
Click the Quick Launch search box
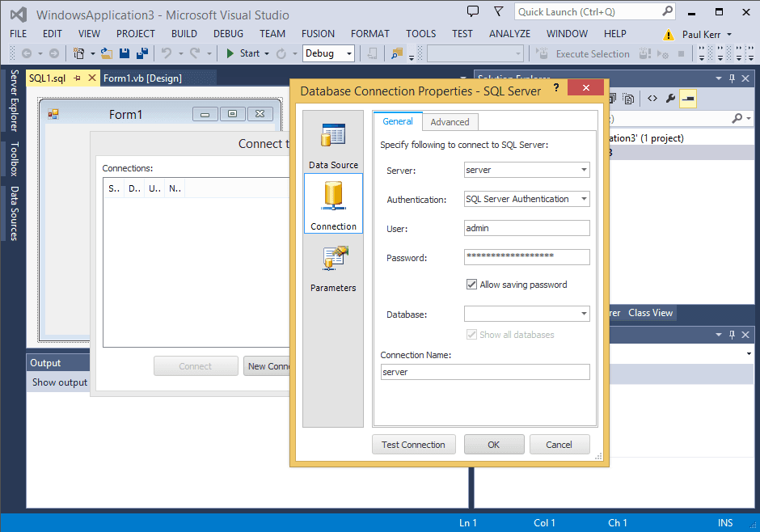(x=595, y=11)
